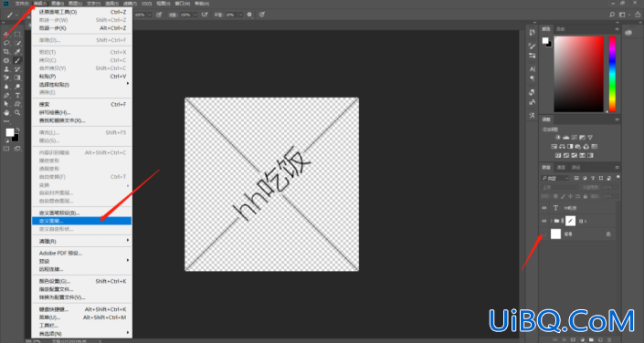Toggle type layer filter in Layers panel
The height and width of the screenshot is (343, 644).
coord(594,178)
